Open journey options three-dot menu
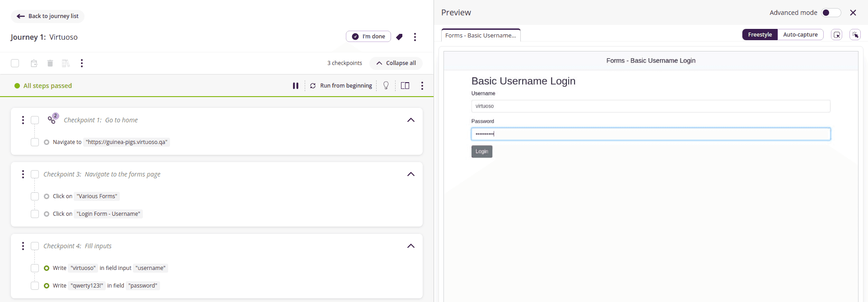The height and width of the screenshot is (302, 868). 415,37
